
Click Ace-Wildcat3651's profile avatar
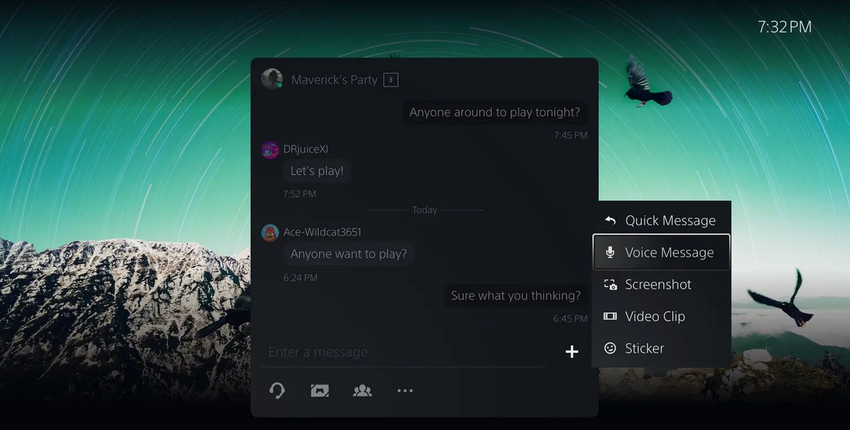pos(270,232)
